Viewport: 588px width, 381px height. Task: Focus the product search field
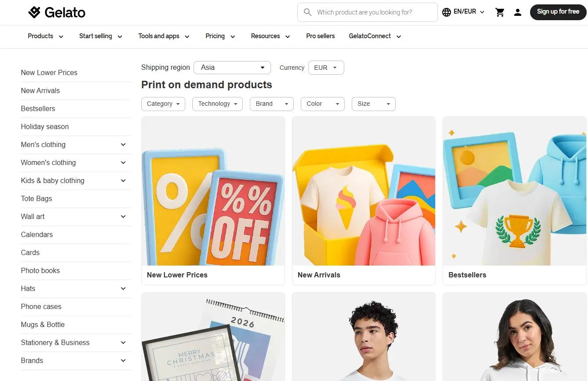(x=368, y=12)
